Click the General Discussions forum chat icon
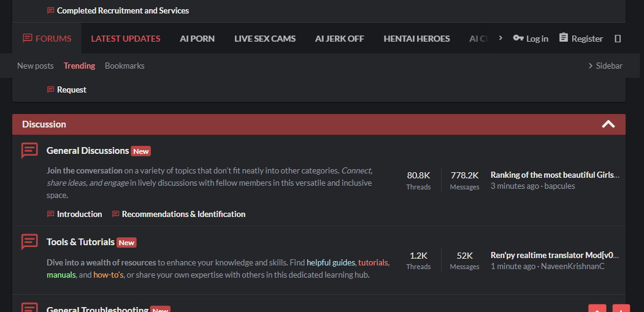The width and height of the screenshot is (644, 312). 29,151
